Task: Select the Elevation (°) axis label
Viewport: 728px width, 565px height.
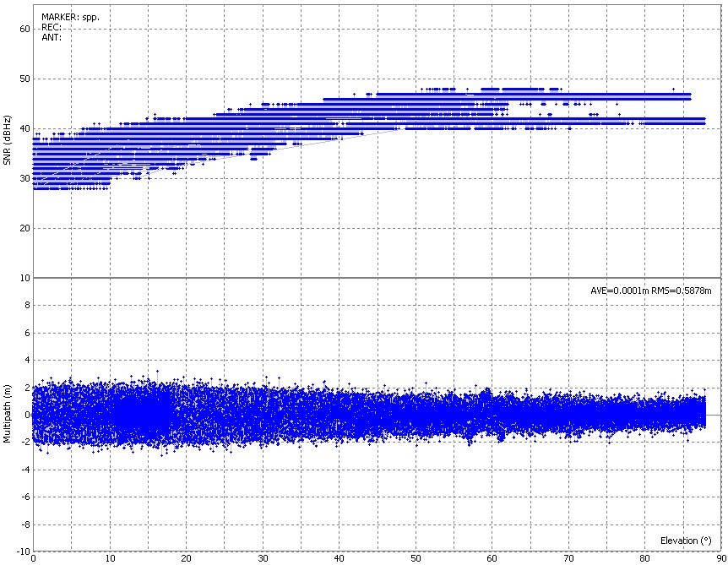Action: pos(686,540)
